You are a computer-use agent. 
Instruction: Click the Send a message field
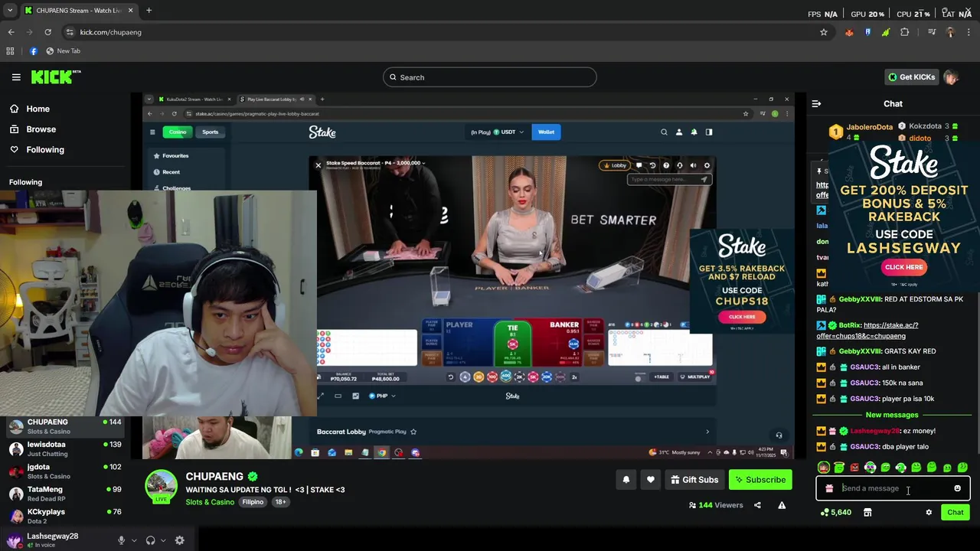(892, 488)
